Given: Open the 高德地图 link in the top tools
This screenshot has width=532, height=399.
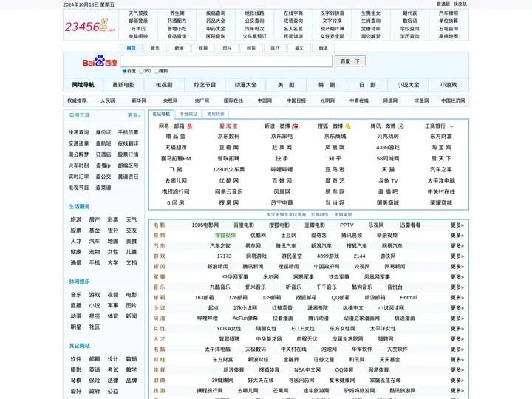Looking at the screenshot, I should click(449, 36).
